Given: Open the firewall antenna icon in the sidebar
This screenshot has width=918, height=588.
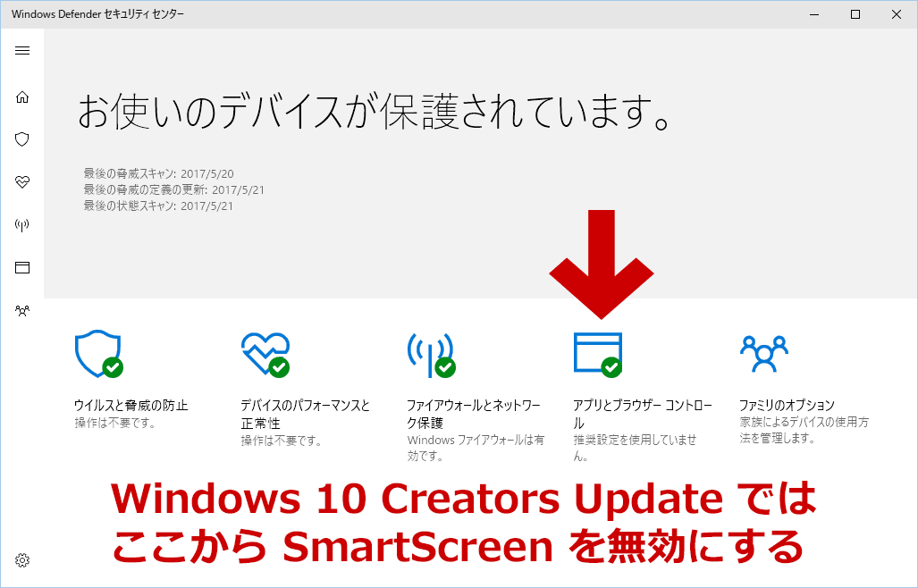Looking at the screenshot, I should coord(22,224).
